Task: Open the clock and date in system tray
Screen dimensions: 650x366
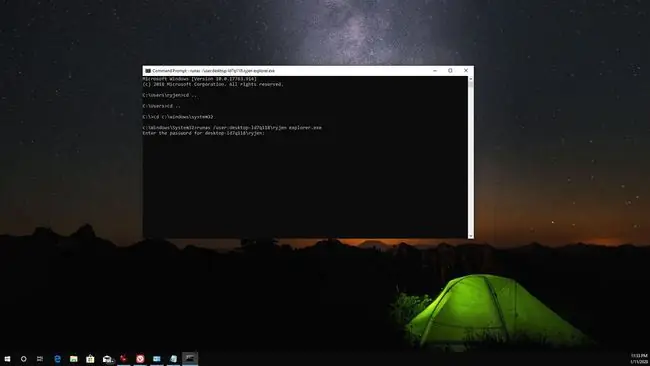Action: 639,359
